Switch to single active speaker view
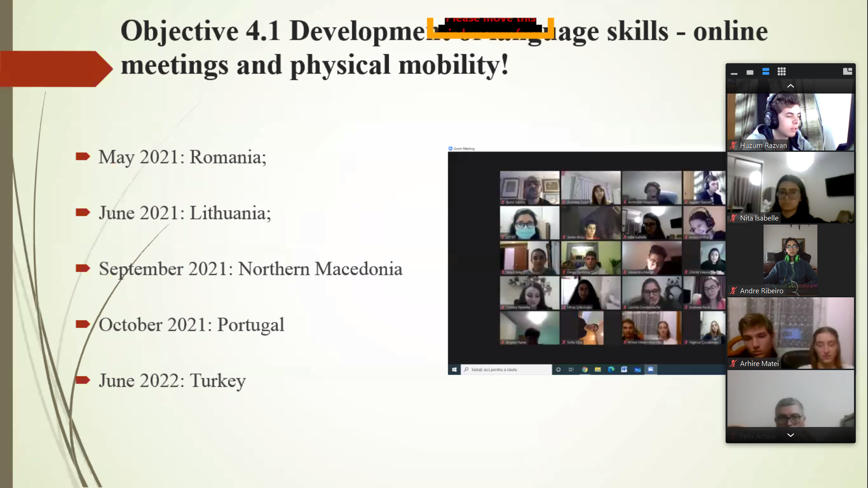This screenshot has height=488, width=868. pos(750,72)
